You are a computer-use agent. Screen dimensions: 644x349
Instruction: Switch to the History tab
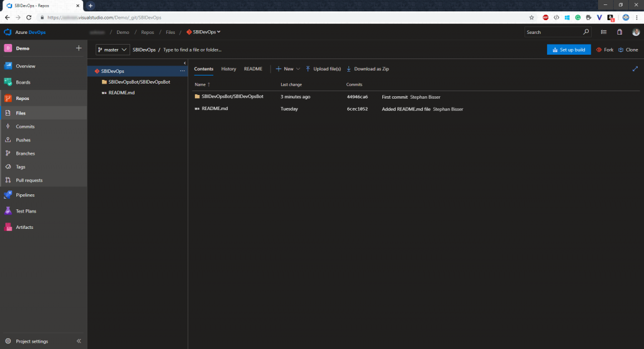[x=229, y=69]
